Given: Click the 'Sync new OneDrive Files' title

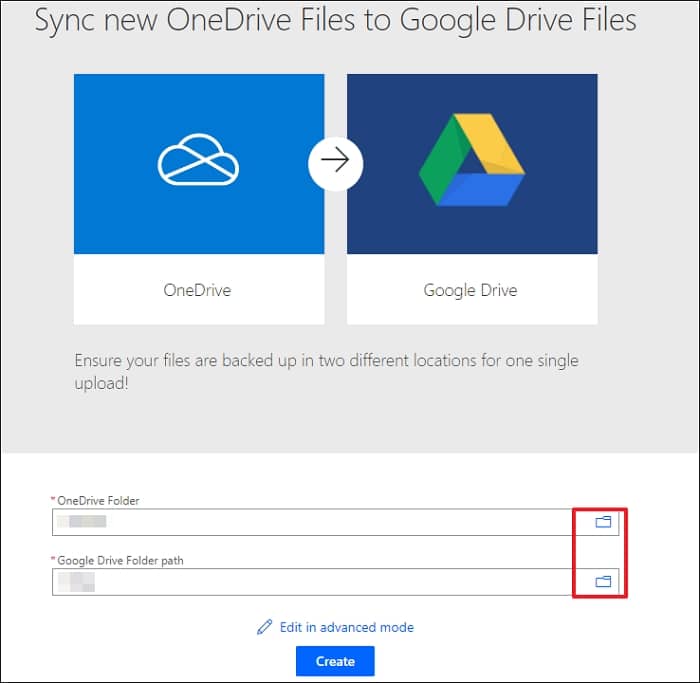Looking at the screenshot, I should tap(335, 20).
